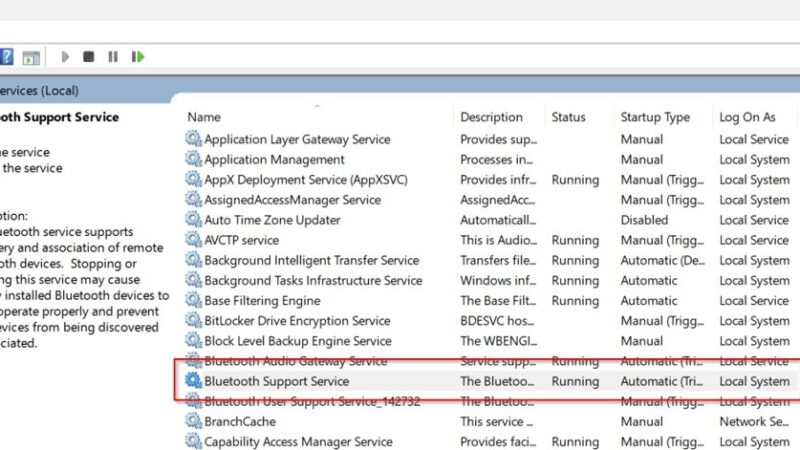Image resolution: width=800 pixels, height=450 pixels.
Task: Select Block Level Backup Engine Service name
Action: (298, 341)
